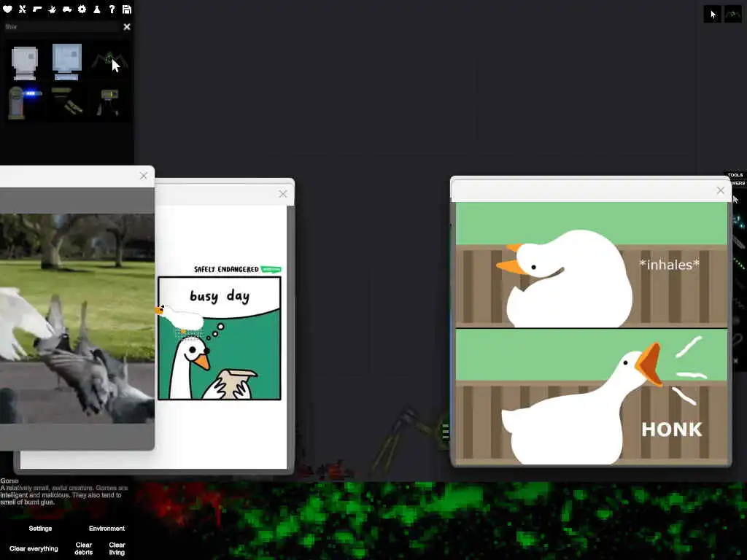Open the Chemistry category (flask icon)
This screenshot has height=560, width=747.
tap(97, 9)
